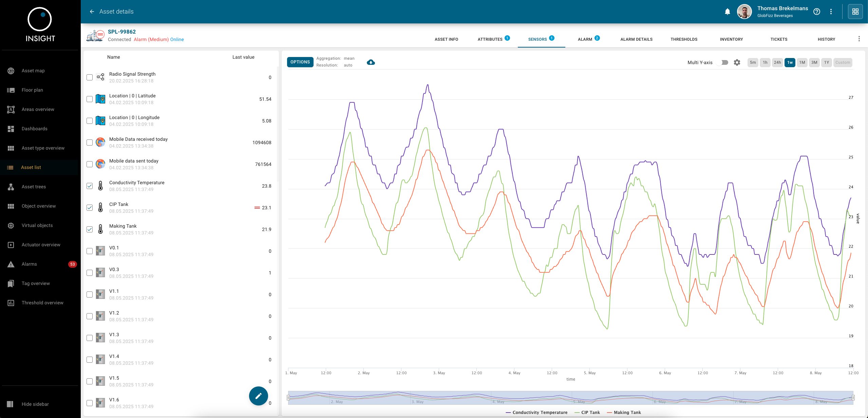
Task: Select the 1M time range
Action: coord(802,62)
